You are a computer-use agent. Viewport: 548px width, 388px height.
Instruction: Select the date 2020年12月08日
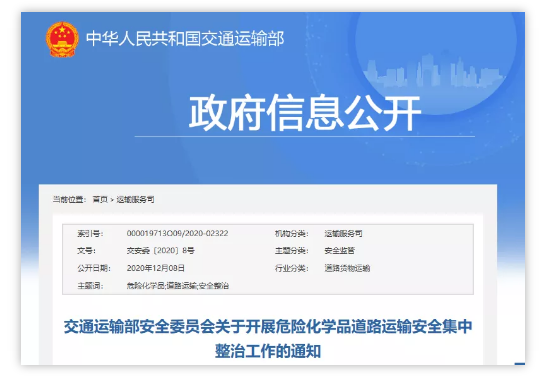[156, 268]
